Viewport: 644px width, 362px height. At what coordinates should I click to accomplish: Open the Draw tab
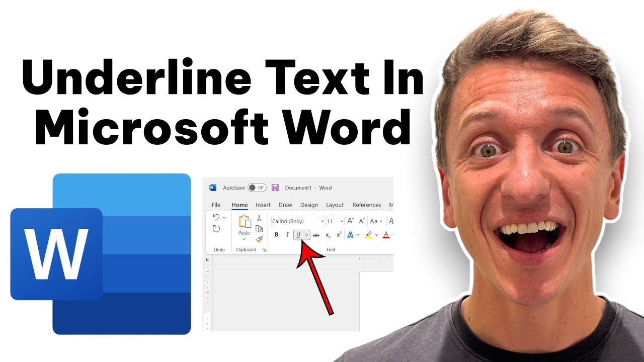tap(285, 205)
